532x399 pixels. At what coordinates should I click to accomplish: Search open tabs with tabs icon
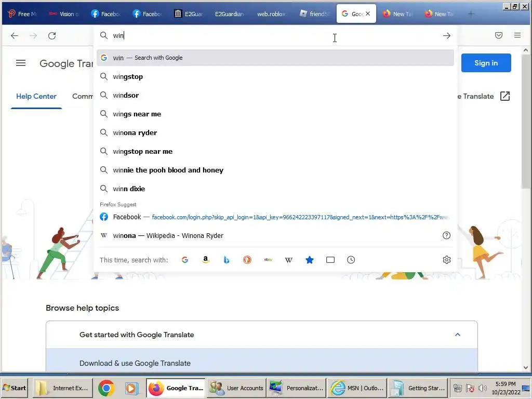(x=330, y=260)
